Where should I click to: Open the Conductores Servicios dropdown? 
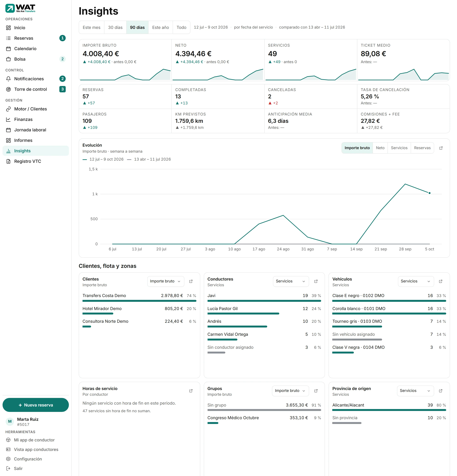[x=291, y=281]
